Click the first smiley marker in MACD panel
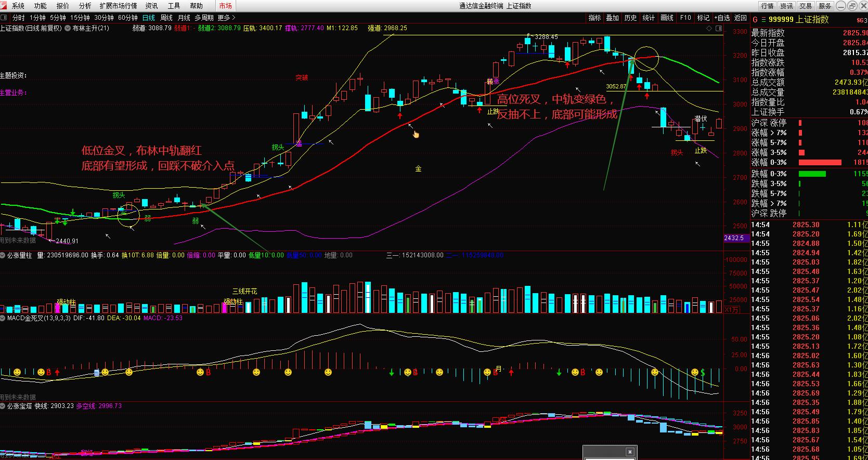The height and width of the screenshot is (460, 868). tap(17, 372)
